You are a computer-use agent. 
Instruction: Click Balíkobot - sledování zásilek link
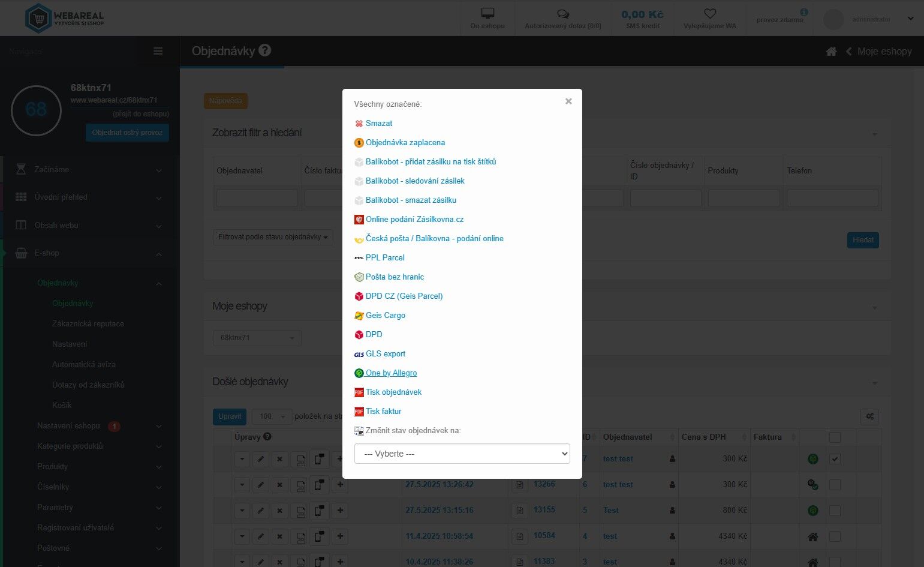click(415, 181)
